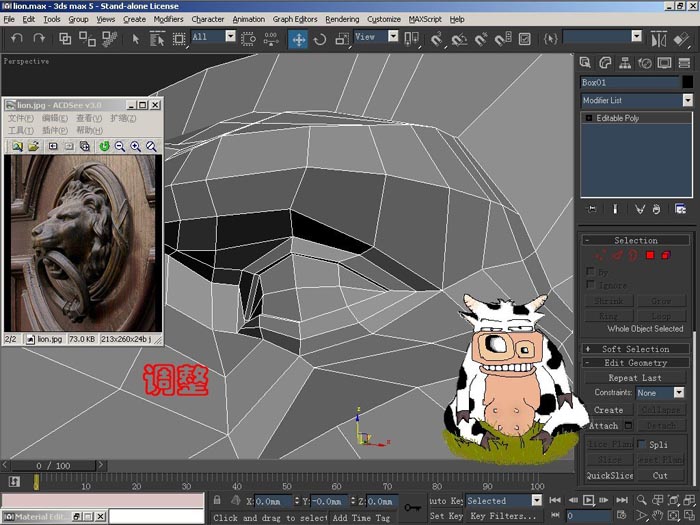Click the Select Object arrow tool

tap(136, 39)
